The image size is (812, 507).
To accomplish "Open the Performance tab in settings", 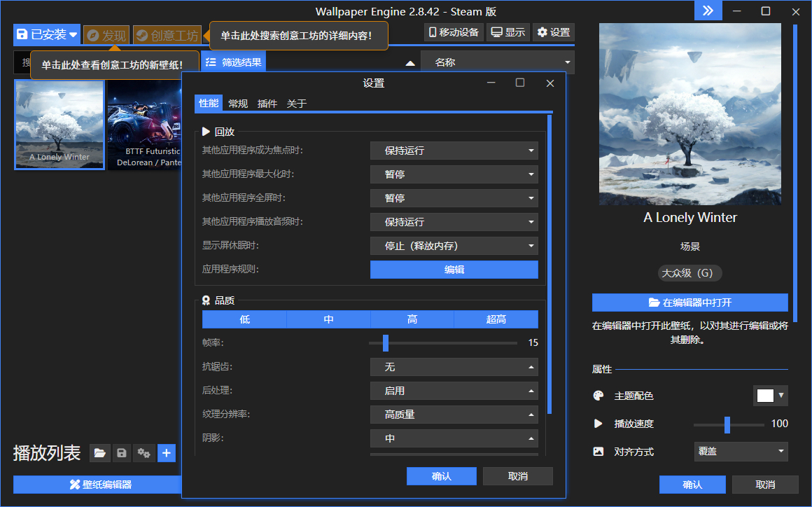I will pyautogui.click(x=209, y=103).
